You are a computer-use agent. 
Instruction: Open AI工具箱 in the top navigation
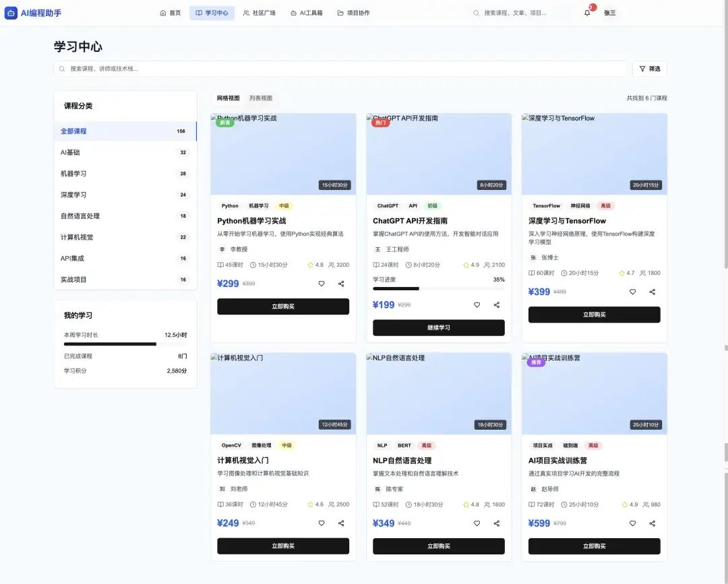[307, 13]
